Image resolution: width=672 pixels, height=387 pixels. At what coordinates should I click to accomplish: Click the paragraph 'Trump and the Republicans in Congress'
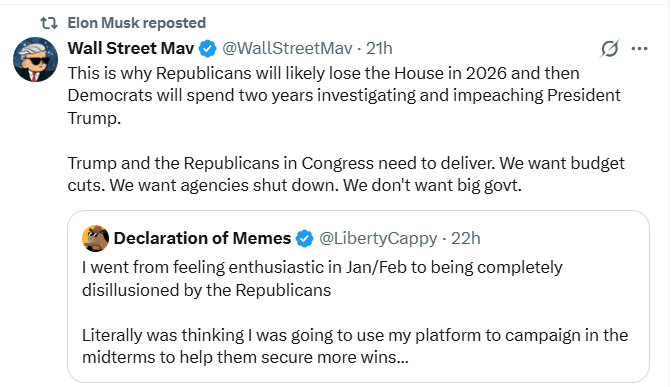tap(346, 174)
